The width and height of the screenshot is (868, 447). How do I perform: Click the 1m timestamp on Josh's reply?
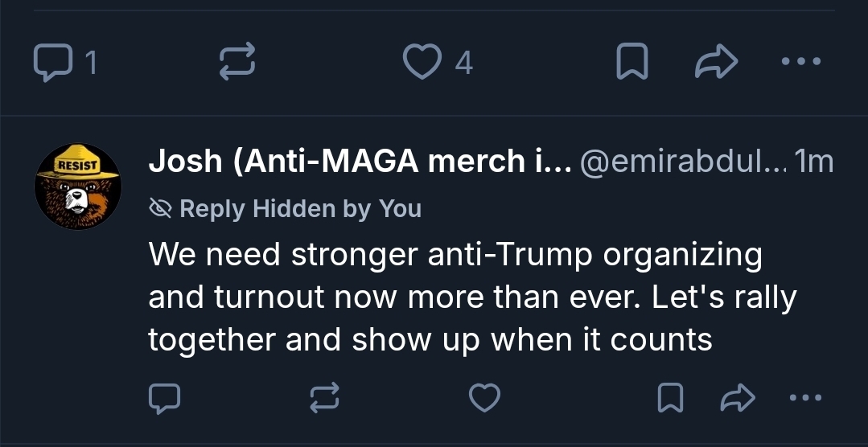[x=814, y=163]
